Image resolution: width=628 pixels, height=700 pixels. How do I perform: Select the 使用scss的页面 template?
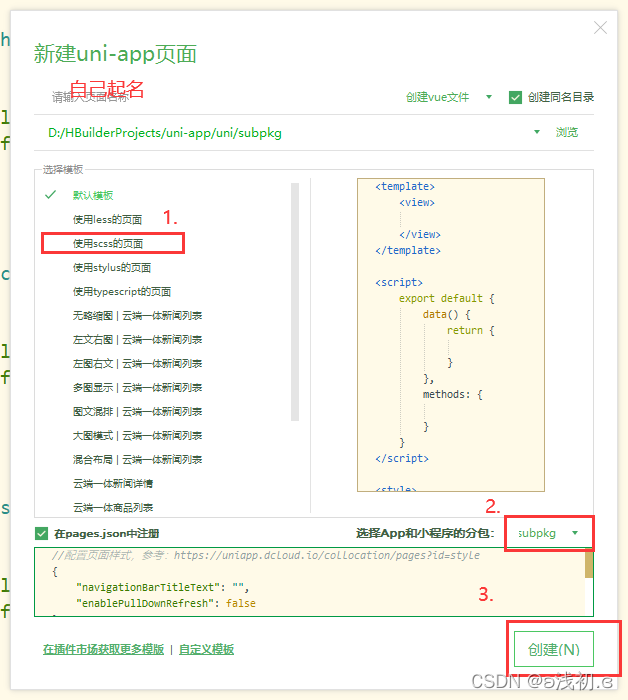(108, 243)
